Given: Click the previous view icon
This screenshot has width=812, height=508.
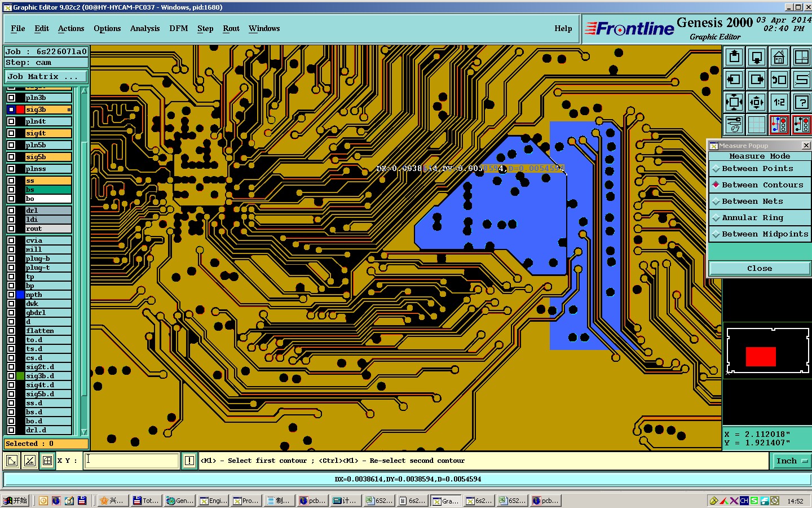Looking at the screenshot, I should click(x=779, y=80).
